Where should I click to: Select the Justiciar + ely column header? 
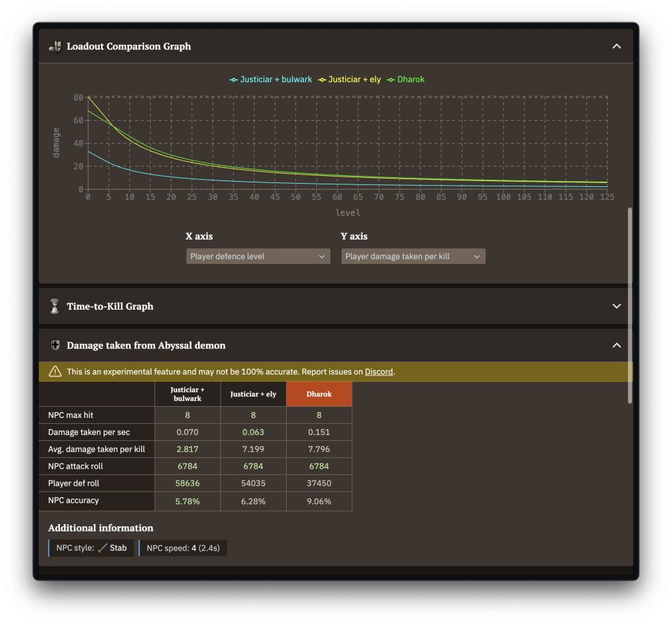(253, 394)
